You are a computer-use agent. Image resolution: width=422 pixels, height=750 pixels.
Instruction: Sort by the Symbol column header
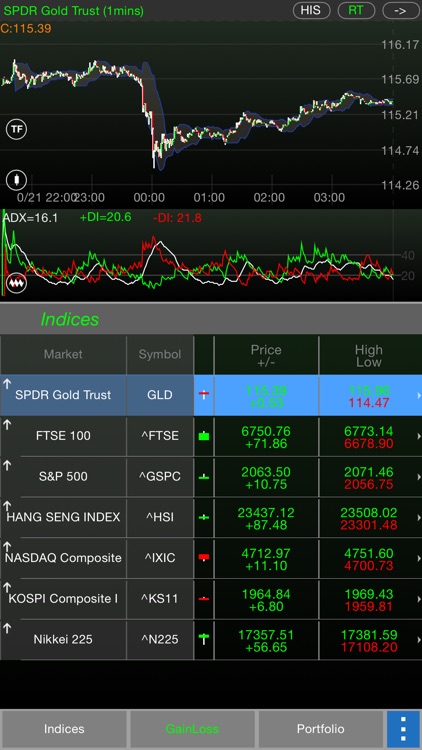click(160, 354)
